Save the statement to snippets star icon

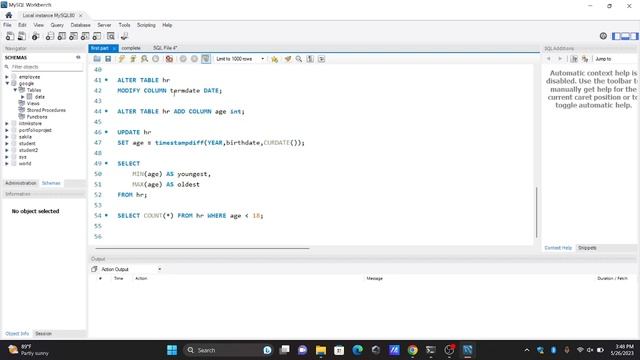[x=275, y=59]
